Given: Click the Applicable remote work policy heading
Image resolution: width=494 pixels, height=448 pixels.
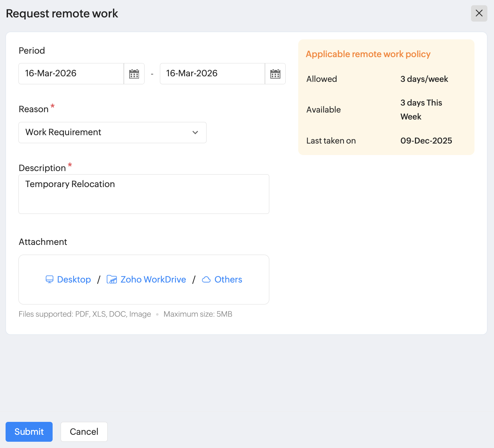Looking at the screenshot, I should coord(368,54).
